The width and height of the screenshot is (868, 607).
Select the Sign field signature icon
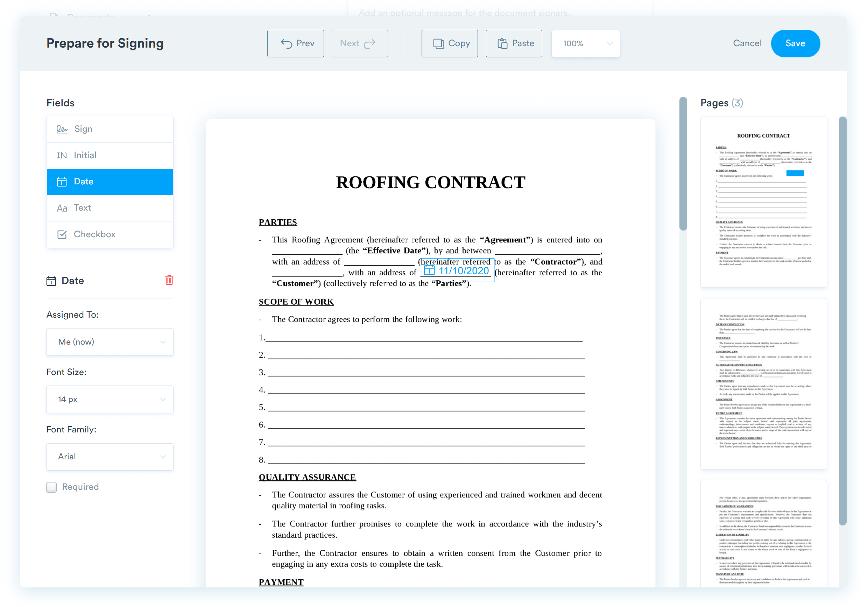(x=62, y=129)
